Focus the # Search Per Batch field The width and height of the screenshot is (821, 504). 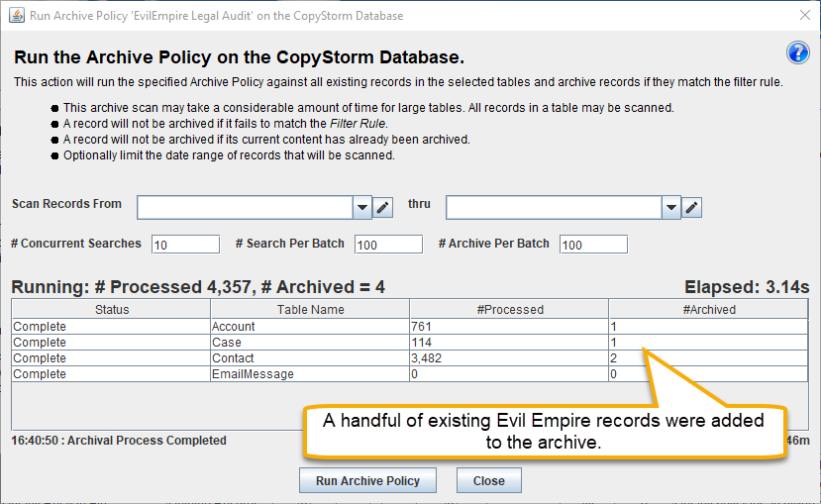tap(388, 245)
